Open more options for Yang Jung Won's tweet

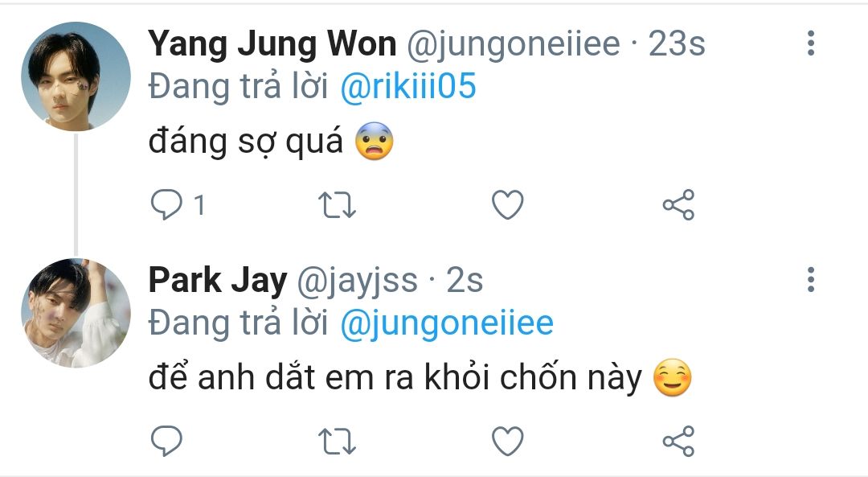click(x=811, y=43)
